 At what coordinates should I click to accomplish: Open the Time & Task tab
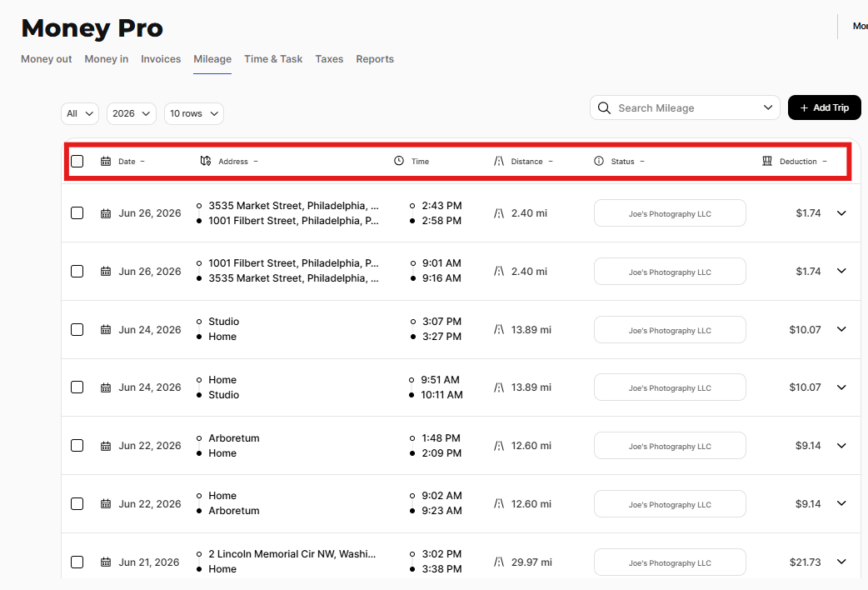point(273,59)
